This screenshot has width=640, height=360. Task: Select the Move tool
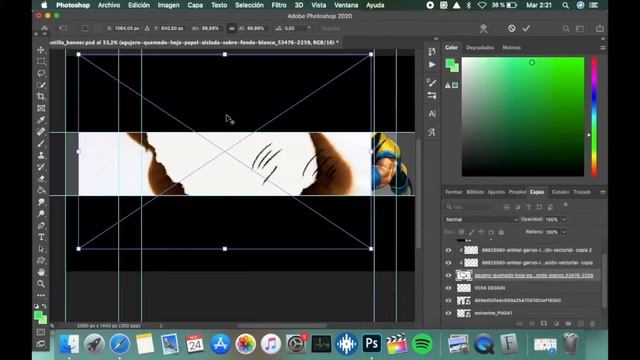41,50
